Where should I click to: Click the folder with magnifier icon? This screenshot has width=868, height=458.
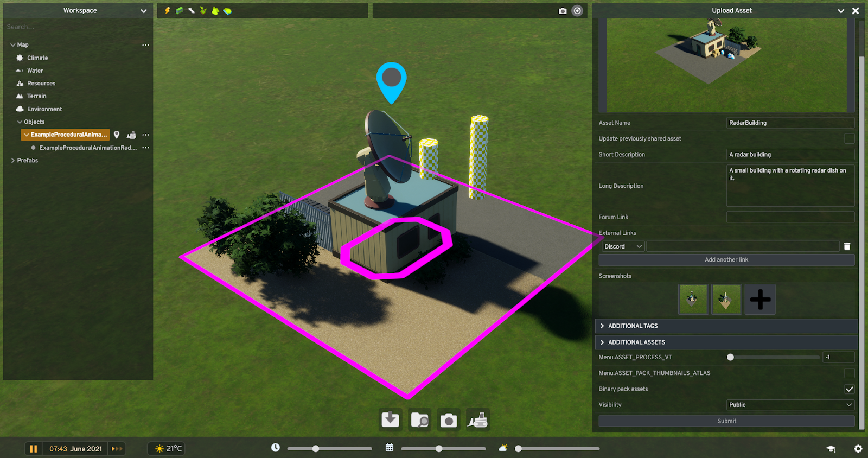coord(419,420)
